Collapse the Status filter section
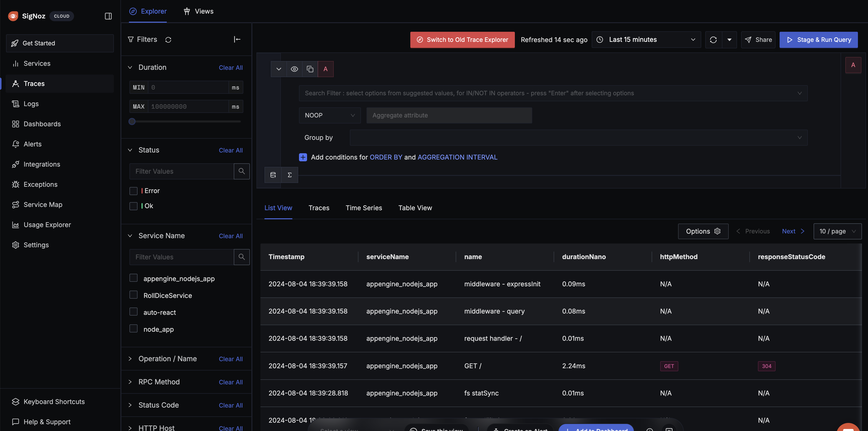This screenshot has width=868, height=431. click(x=130, y=150)
